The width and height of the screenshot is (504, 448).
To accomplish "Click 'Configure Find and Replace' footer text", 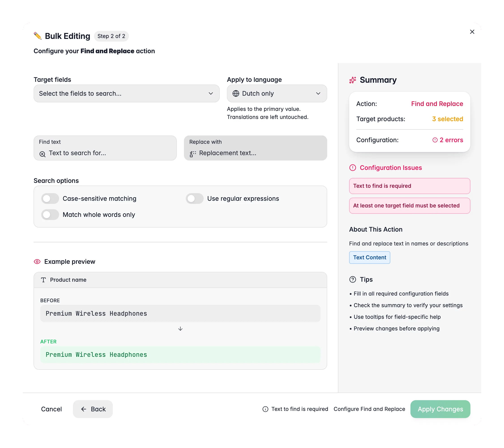I will coord(369,409).
